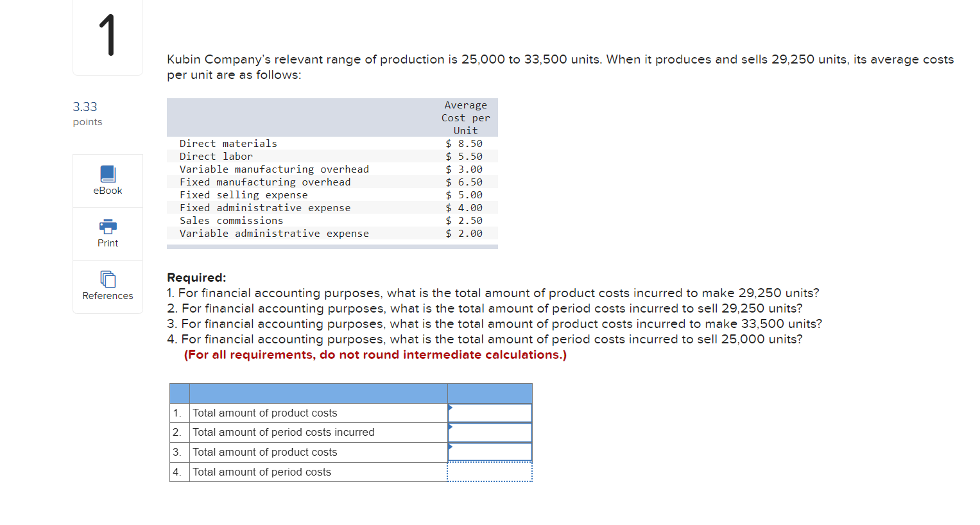980x525 pixels.
Task: Click the $ 5.50 cost value
Action: click(x=464, y=157)
